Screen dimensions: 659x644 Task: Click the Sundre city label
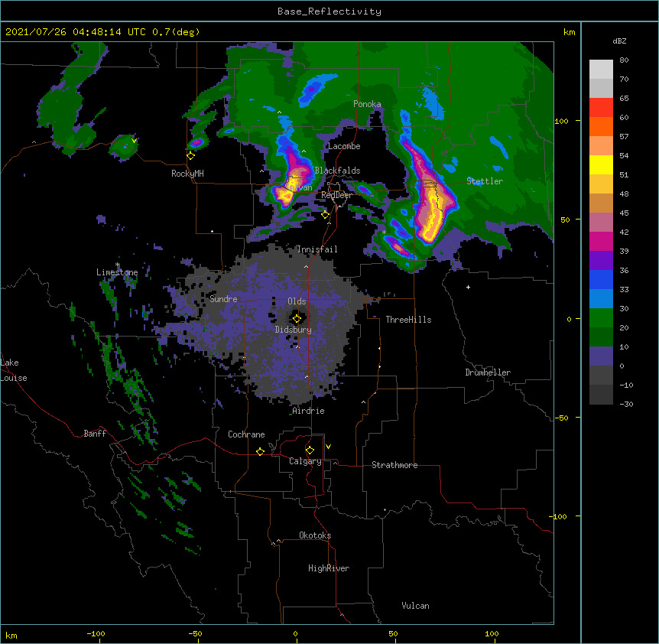pos(223,299)
